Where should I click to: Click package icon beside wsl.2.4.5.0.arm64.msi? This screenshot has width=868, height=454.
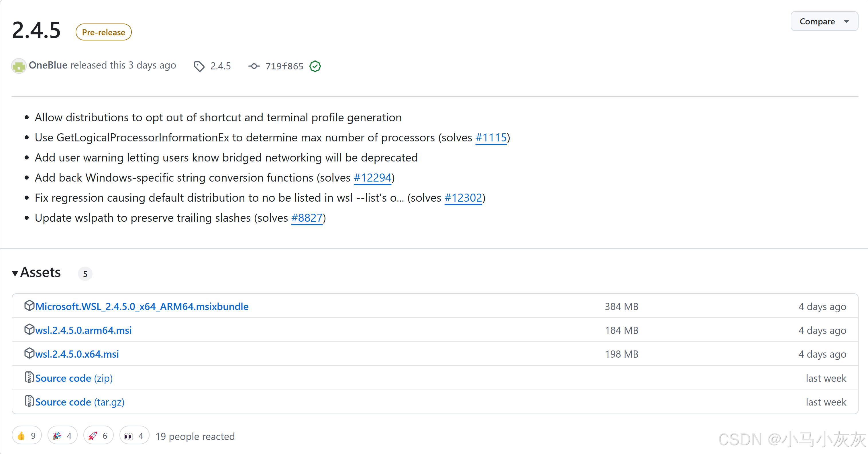pyautogui.click(x=29, y=330)
